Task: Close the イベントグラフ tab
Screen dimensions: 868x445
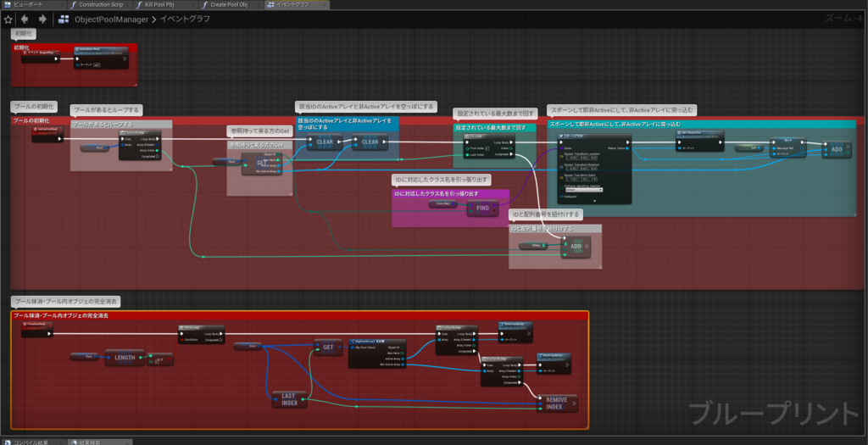Action: (x=325, y=4)
